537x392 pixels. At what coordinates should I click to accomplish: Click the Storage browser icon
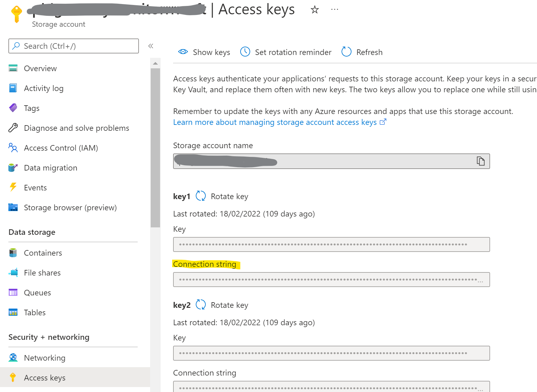click(13, 207)
